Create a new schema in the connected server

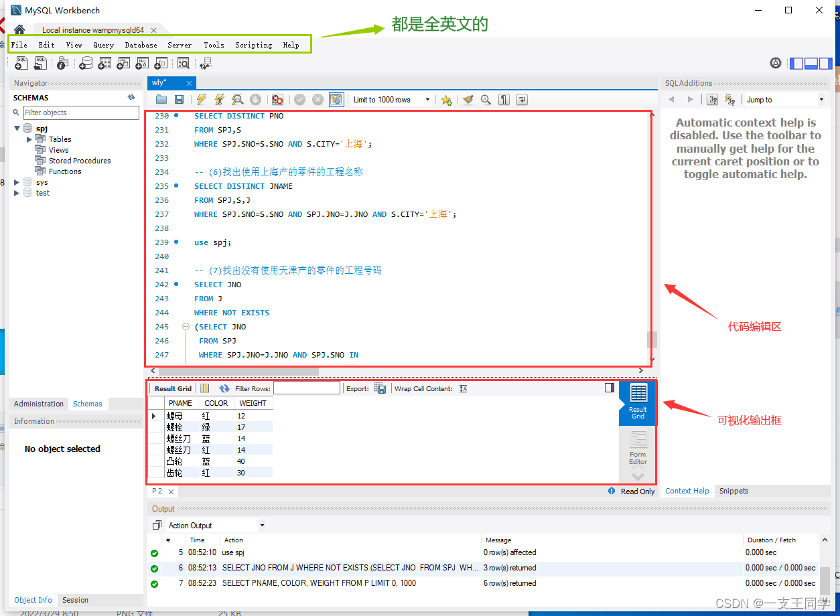(86, 62)
